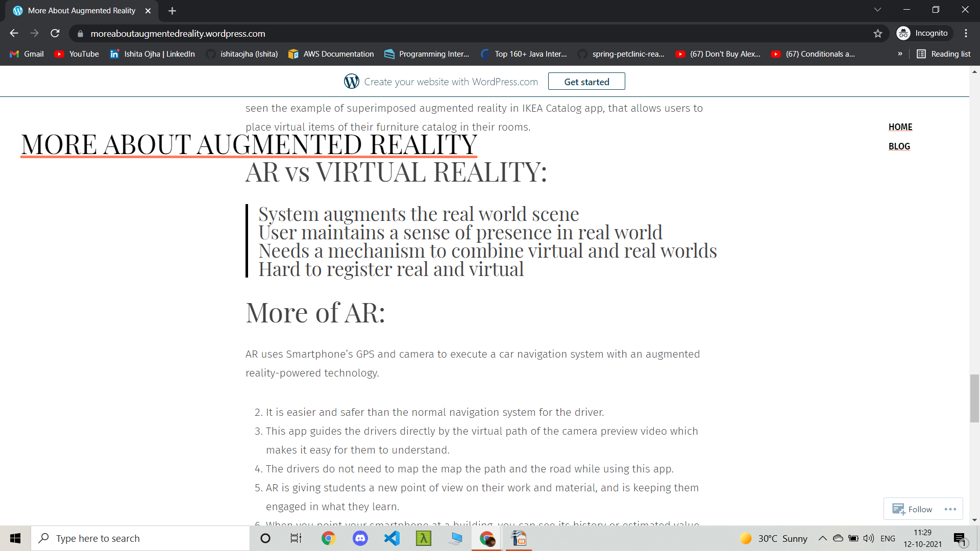
Task: Open Windows Task View icon
Action: (296, 538)
